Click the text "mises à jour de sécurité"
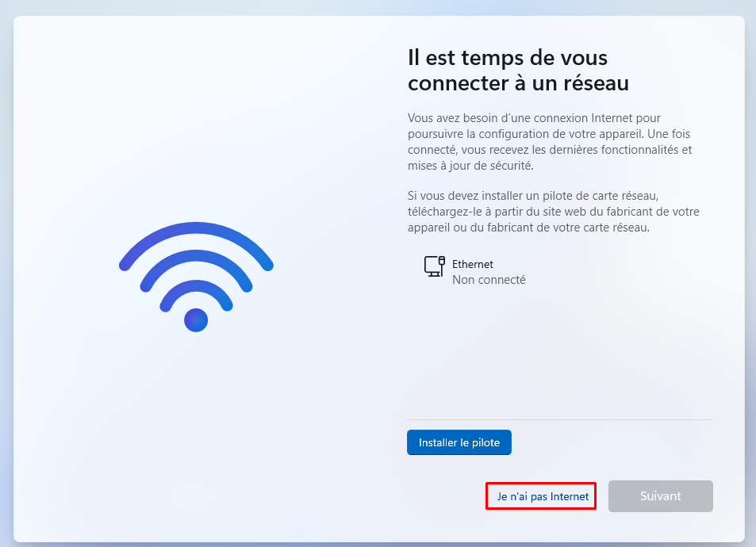 click(470, 166)
